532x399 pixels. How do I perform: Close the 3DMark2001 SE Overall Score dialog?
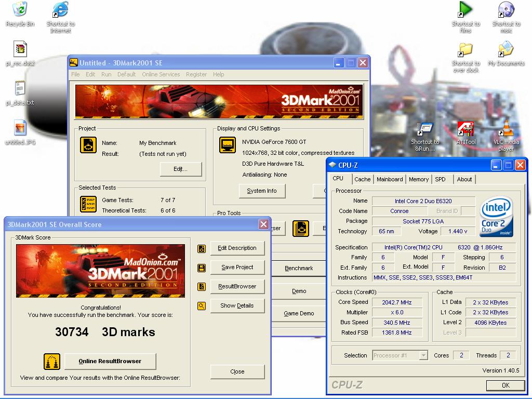tap(263, 224)
